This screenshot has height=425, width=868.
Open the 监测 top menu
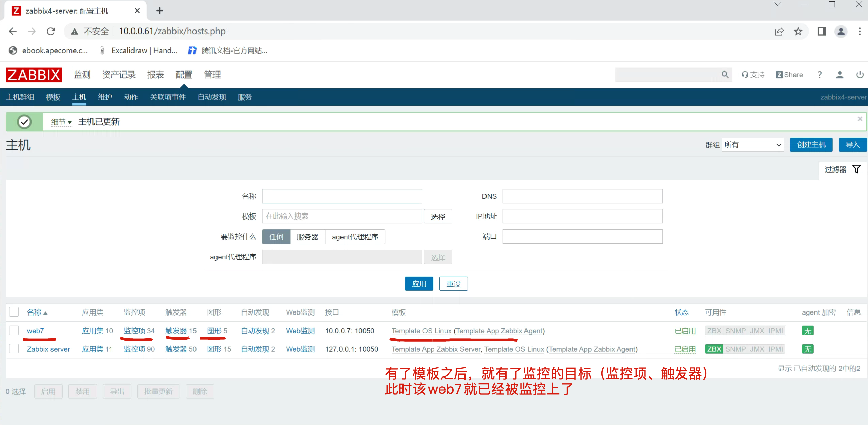click(82, 75)
